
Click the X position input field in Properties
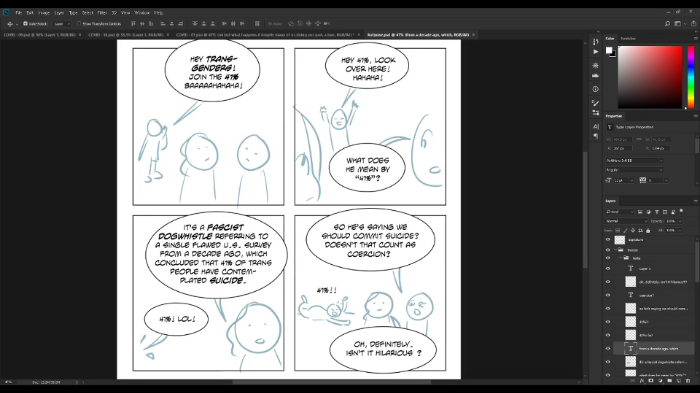[x=622, y=148]
